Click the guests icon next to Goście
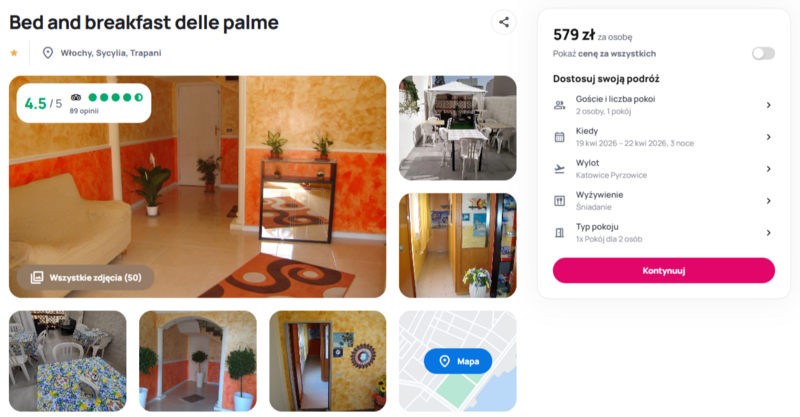 (x=560, y=105)
